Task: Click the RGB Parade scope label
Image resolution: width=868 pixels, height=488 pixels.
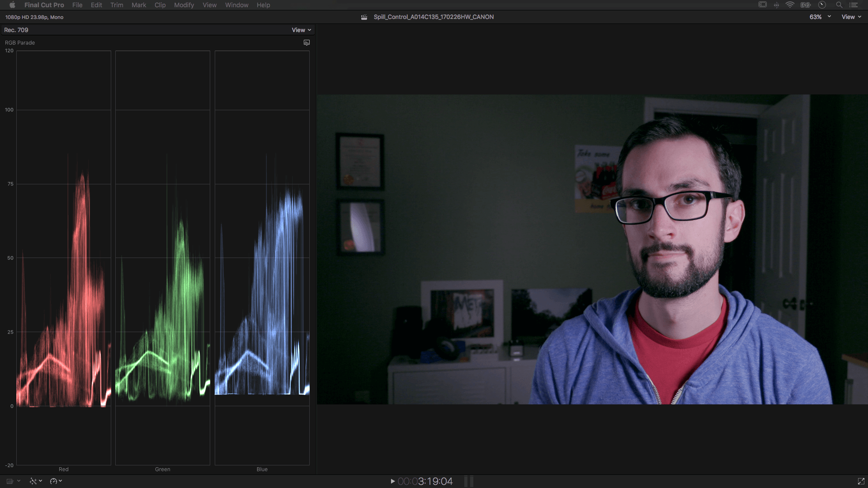Action: (x=20, y=42)
